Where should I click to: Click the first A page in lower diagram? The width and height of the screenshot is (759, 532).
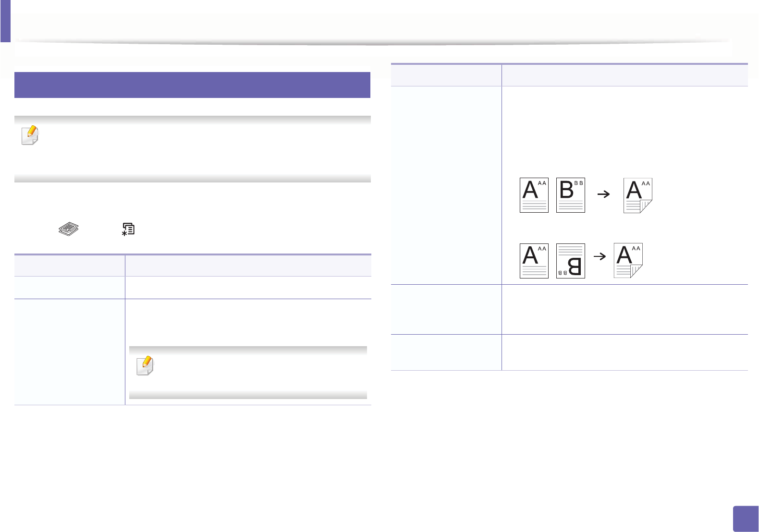pos(534,261)
